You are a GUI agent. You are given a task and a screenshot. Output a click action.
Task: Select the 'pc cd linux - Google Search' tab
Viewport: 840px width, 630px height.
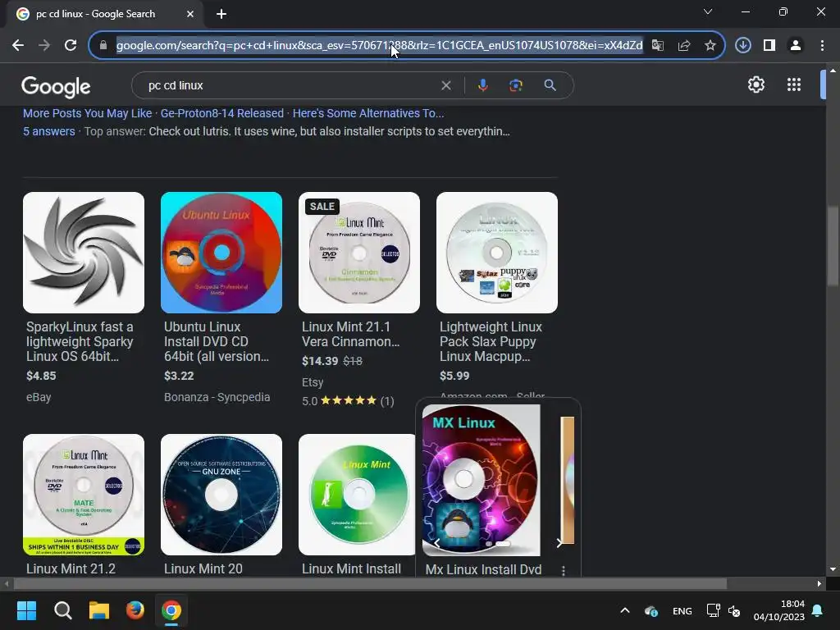[104, 14]
